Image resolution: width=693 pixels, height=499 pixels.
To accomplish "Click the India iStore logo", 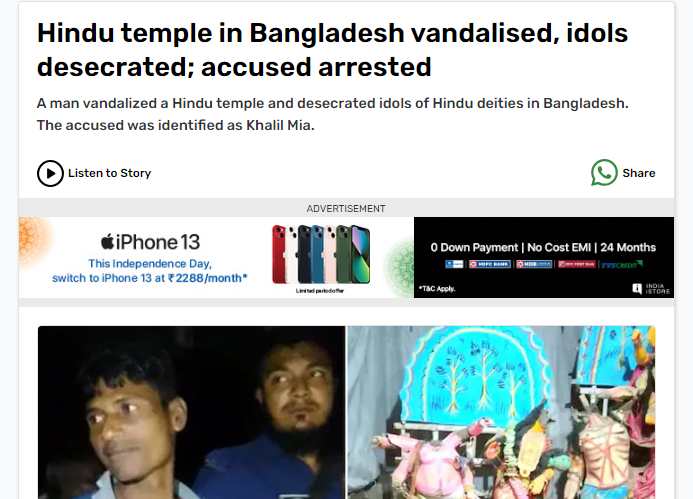I will point(651,289).
